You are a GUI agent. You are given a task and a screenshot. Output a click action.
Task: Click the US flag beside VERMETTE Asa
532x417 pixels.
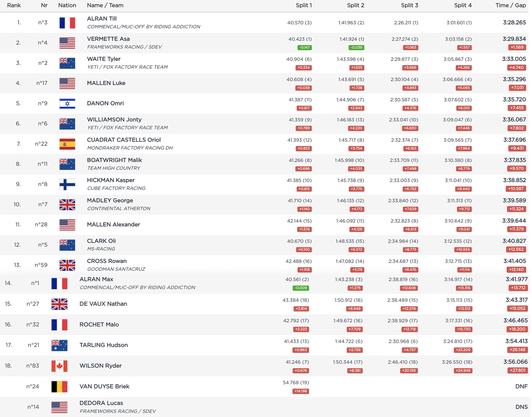point(67,43)
